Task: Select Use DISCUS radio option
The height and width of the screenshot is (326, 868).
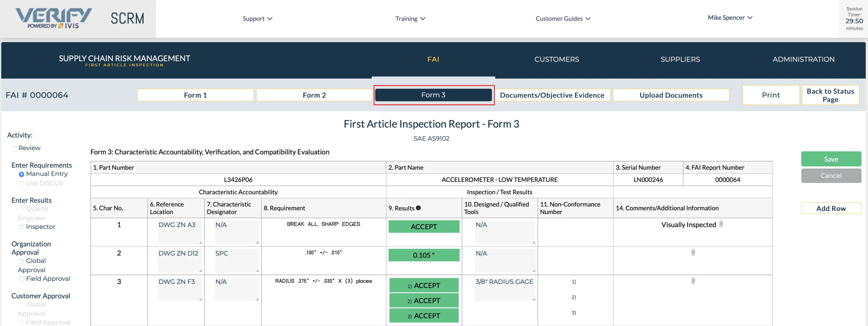Action: (21, 183)
